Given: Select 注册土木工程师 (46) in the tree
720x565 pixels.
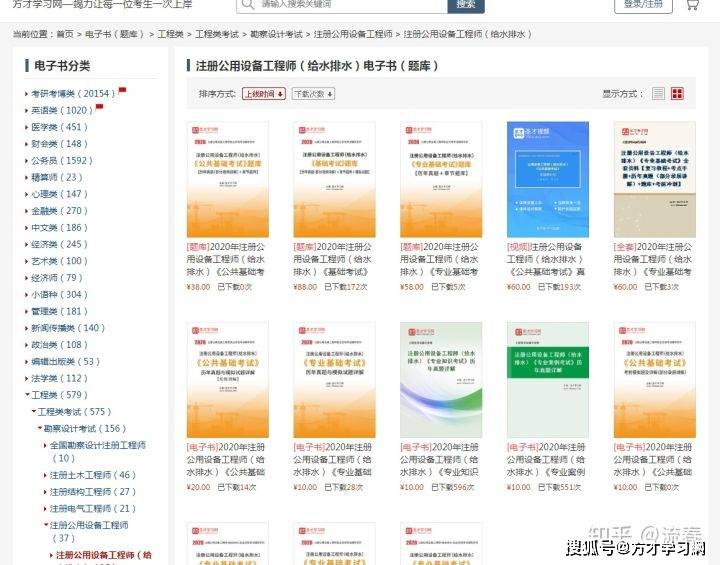Looking at the screenshot, I should (92, 475).
